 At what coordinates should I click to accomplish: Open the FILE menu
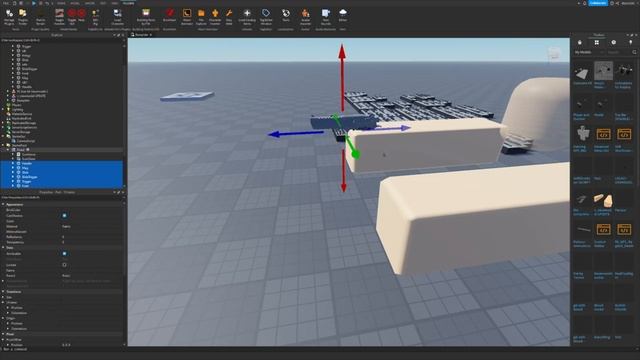point(6,3)
